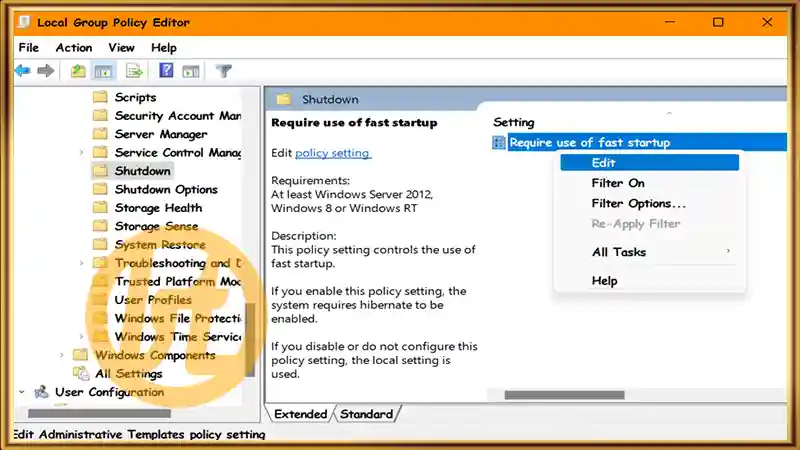Switch to the Extended tab
This screenshot has height=450, width=800.
click(x=301, y=414)
